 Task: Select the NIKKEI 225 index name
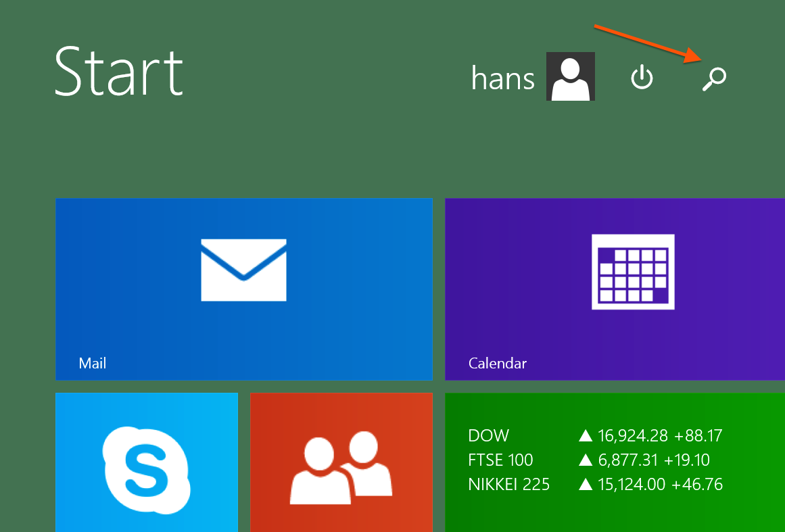pos(508,484)
